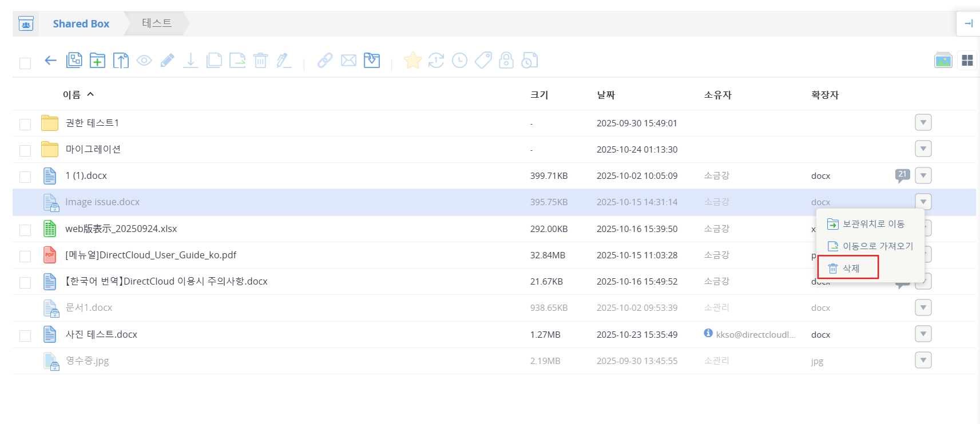Check the box for 권한 테스트1 folder

[x=25, y=124]
